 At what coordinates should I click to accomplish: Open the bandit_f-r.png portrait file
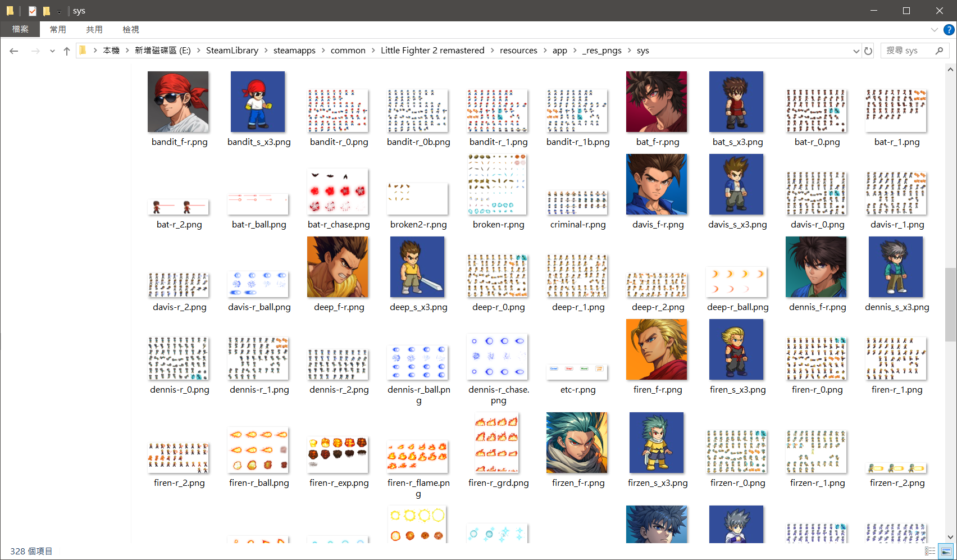point(178,102)
